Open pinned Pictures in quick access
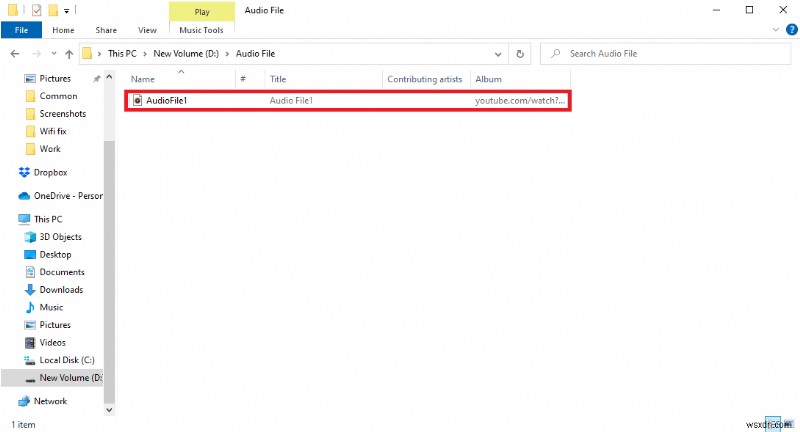Image resolution: width=800 pixels, height=432 pixels. 55,79
